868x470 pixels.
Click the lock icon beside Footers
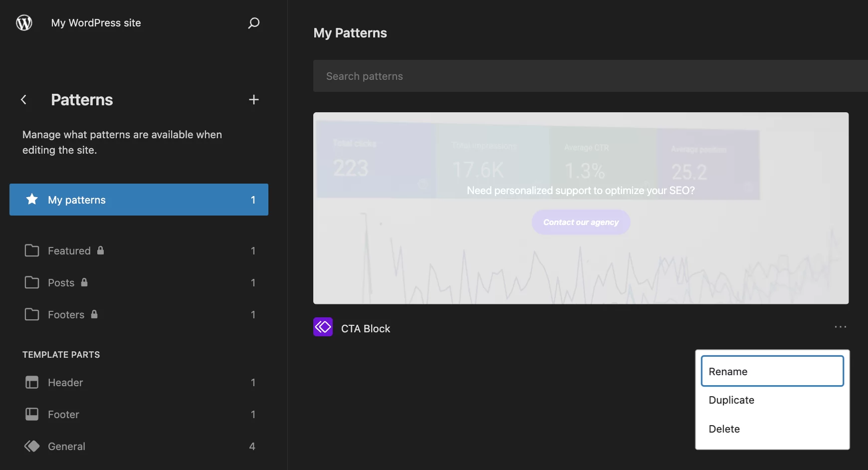pos(94,314)
